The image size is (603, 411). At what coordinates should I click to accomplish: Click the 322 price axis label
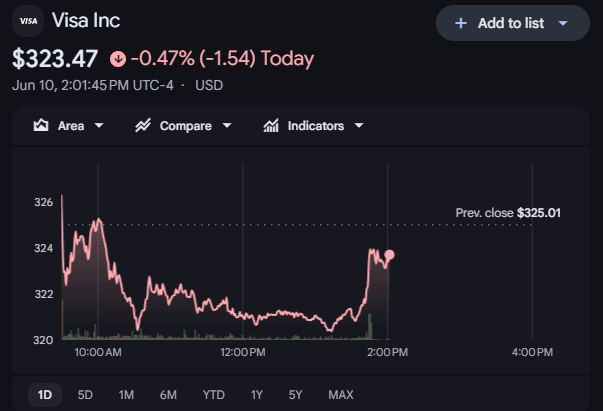point(43,295)
